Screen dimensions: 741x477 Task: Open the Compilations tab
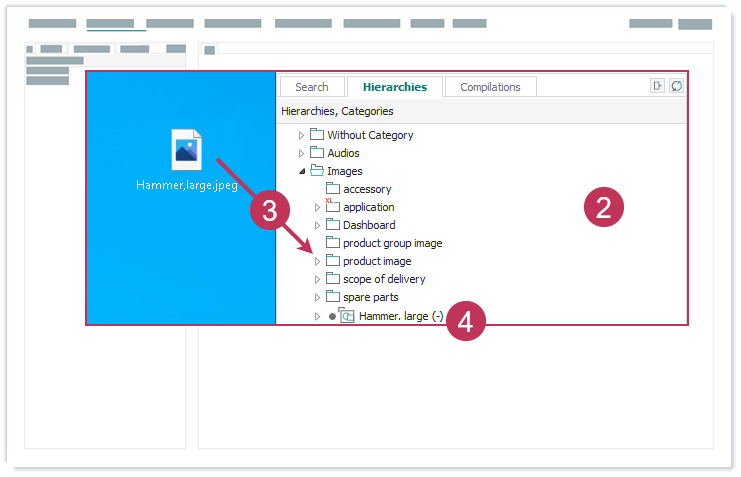[x=490, y=87]
